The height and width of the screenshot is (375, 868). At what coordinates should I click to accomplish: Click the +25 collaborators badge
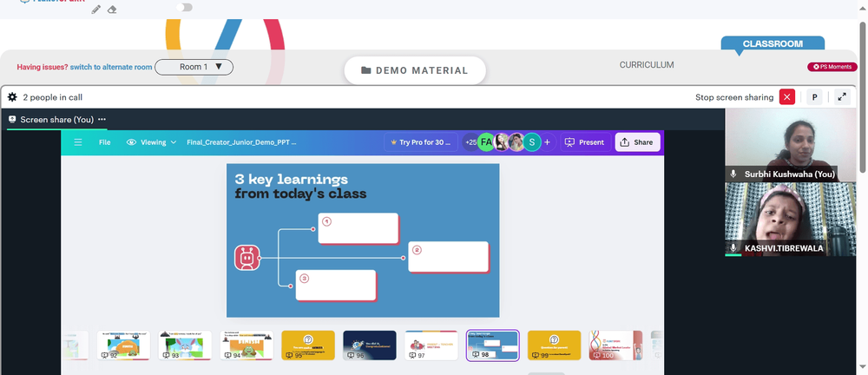pos(470,142)
